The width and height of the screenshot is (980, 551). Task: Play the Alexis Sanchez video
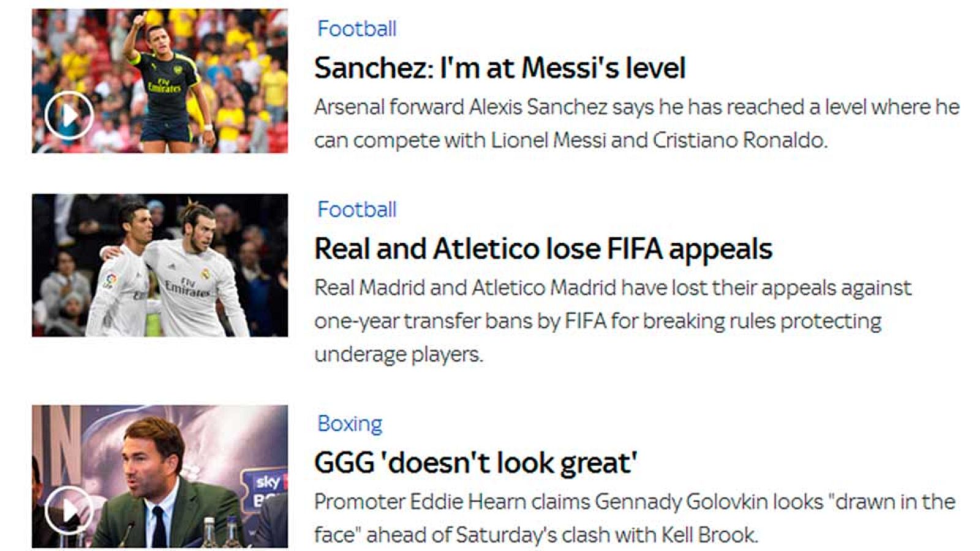[69, 114]
